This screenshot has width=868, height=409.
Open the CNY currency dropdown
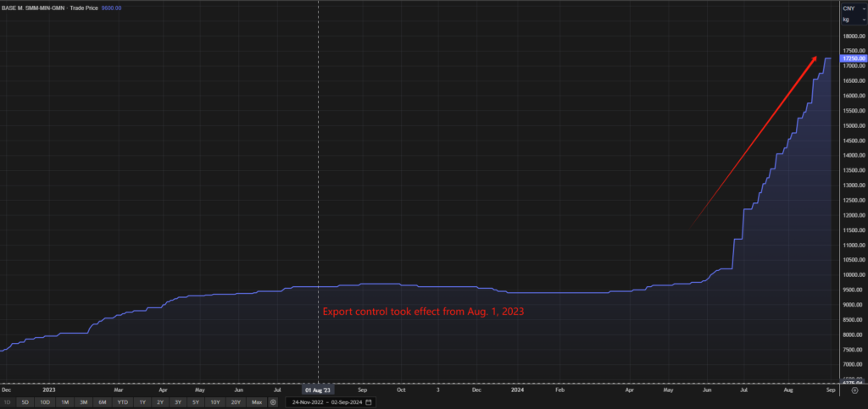coord(852,8)
